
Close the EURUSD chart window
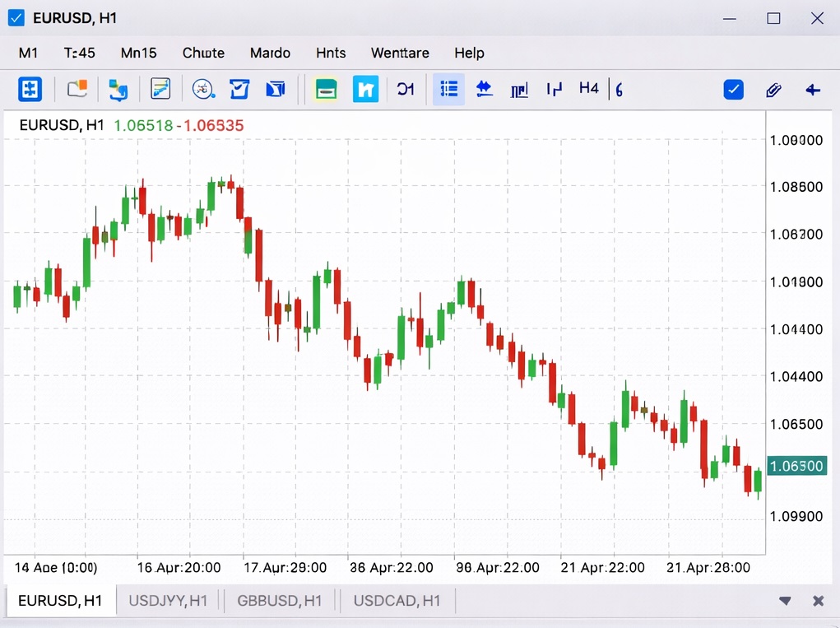pos(817,19)
